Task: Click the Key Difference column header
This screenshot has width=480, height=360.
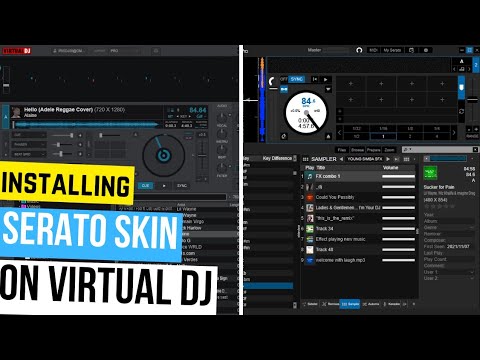Action: pos(277,158)
